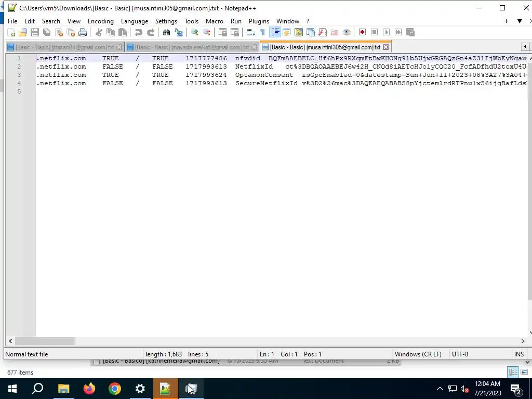The image size is (532, 399).
Task: Click line number 3 in the margin
Action: pyautogui.click(x=19, y=75)
